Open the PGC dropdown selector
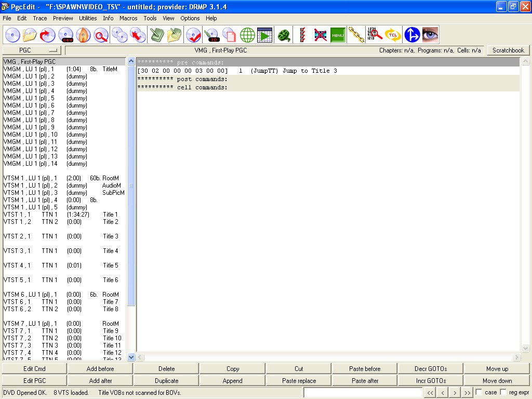Image resolution: width=532 pixels, height=399 pixels. pos(32,50)
